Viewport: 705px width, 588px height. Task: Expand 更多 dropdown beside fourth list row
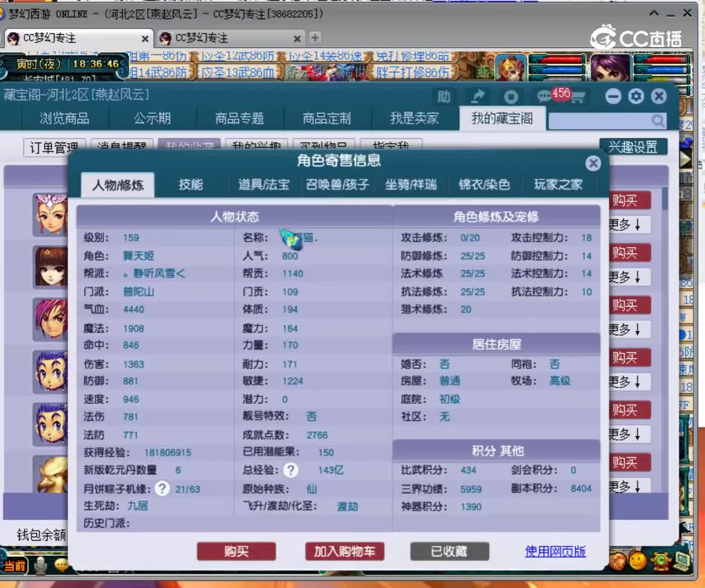pyautogui.click(x=630, y=382)
